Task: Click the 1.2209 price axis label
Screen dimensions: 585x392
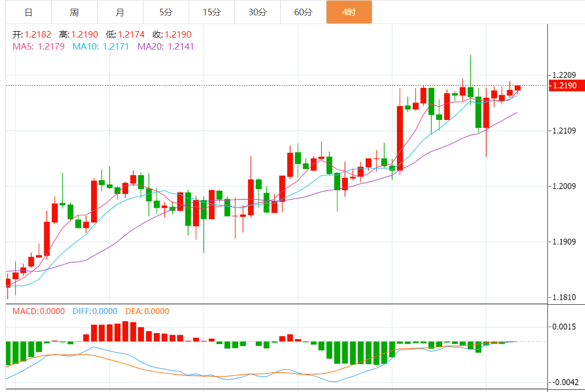Action: tap(564, 75)
